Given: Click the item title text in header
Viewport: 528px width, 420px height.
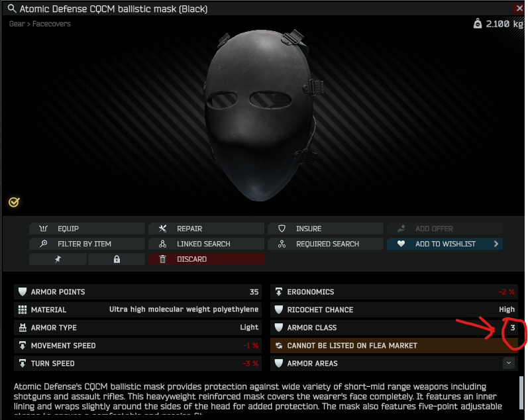Looking at the screenshot, I should 113,9.
